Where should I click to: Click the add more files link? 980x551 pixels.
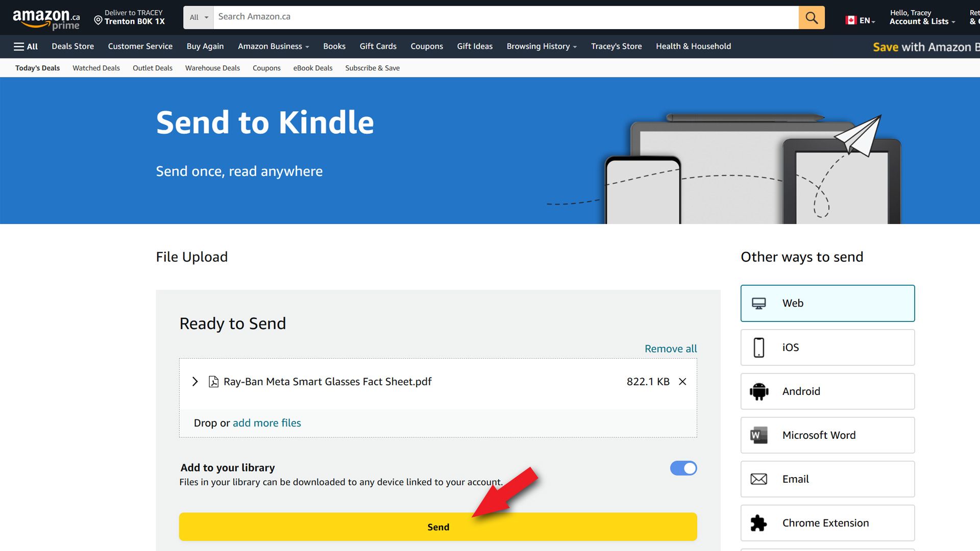pos(267,423)
